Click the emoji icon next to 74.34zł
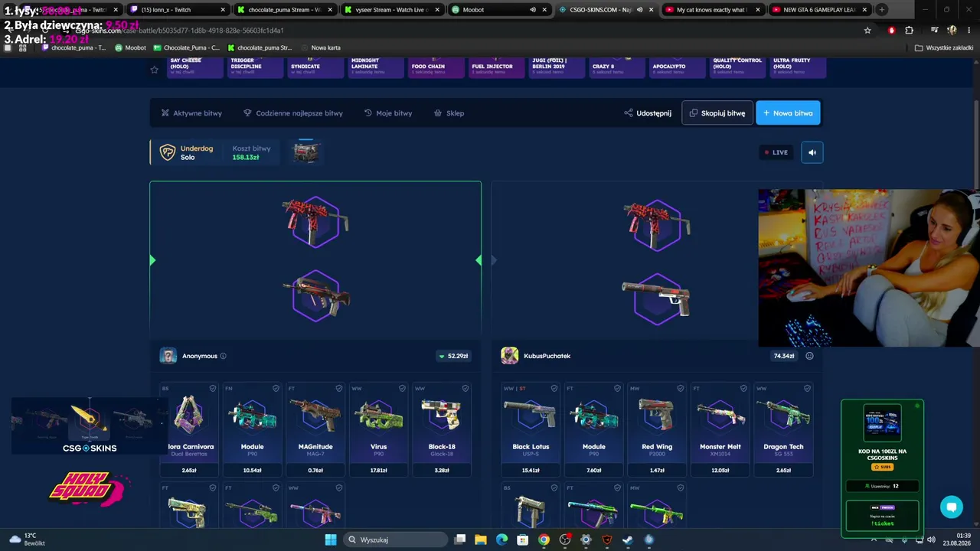This screenshot has height=551, width=980. pyautogui.click(x=809, y=356)
